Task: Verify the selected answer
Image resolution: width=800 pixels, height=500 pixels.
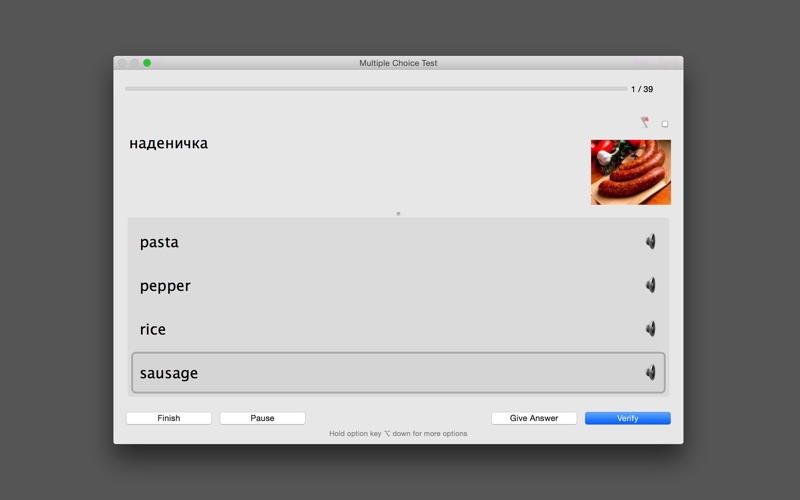Action: pyautogui.click(x=628, y=418)
